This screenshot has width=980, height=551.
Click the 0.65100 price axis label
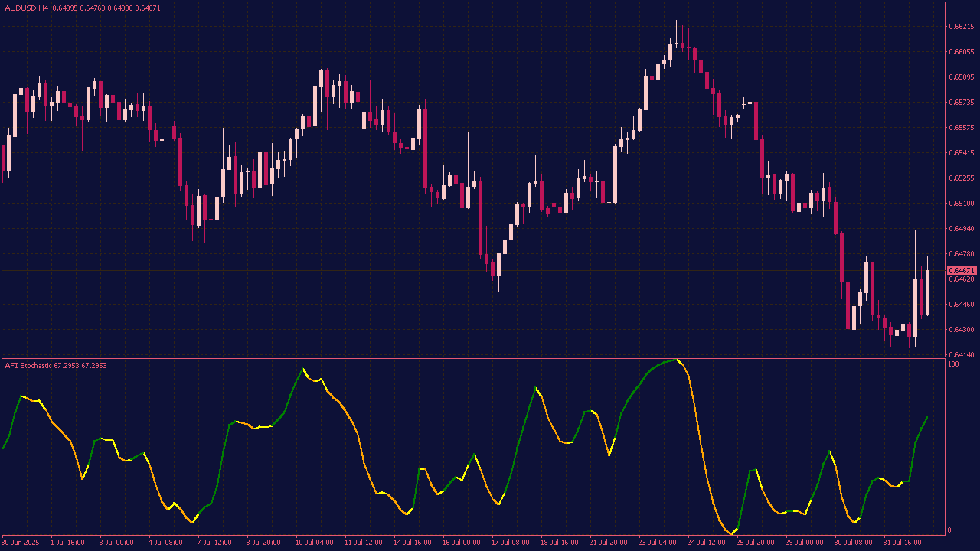click(x=961, y=204)
